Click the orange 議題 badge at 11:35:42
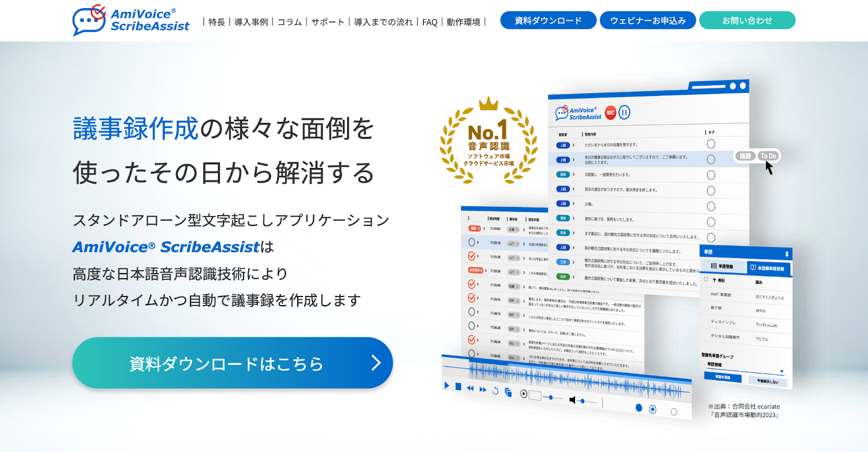868x452 pixels. click(474, 228)
